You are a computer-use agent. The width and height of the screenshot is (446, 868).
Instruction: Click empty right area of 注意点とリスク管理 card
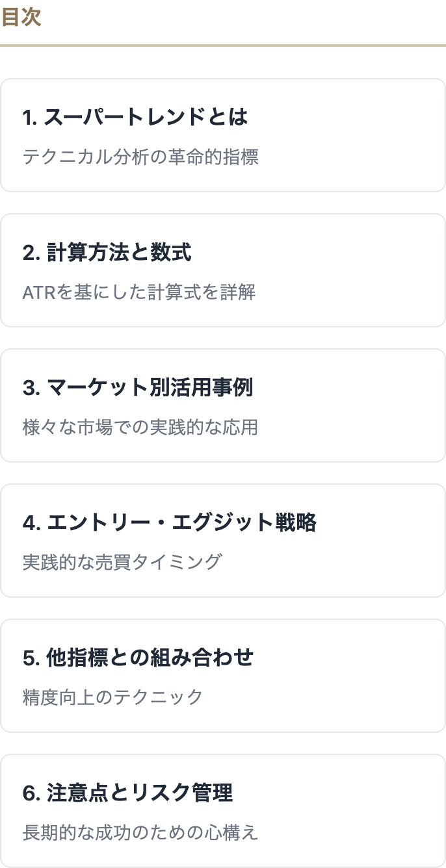click(x=364, y=811)
